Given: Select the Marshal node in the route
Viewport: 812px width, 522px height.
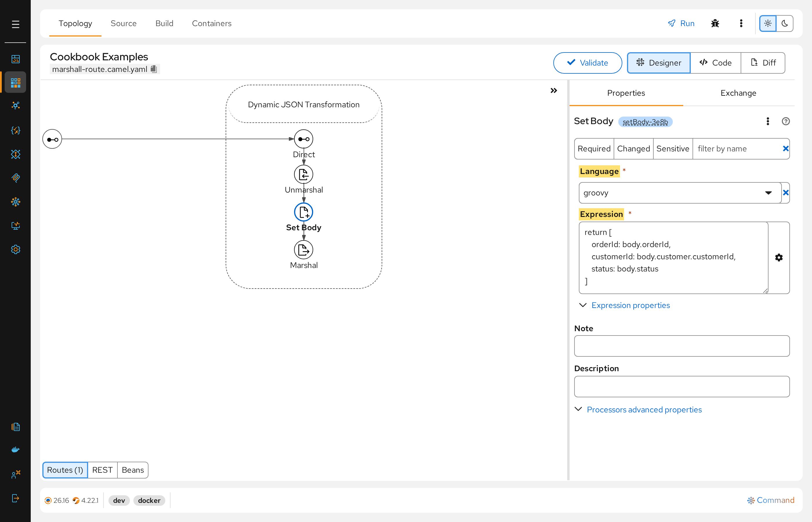Looking at the screenshot, I should (x=303, y=250).
